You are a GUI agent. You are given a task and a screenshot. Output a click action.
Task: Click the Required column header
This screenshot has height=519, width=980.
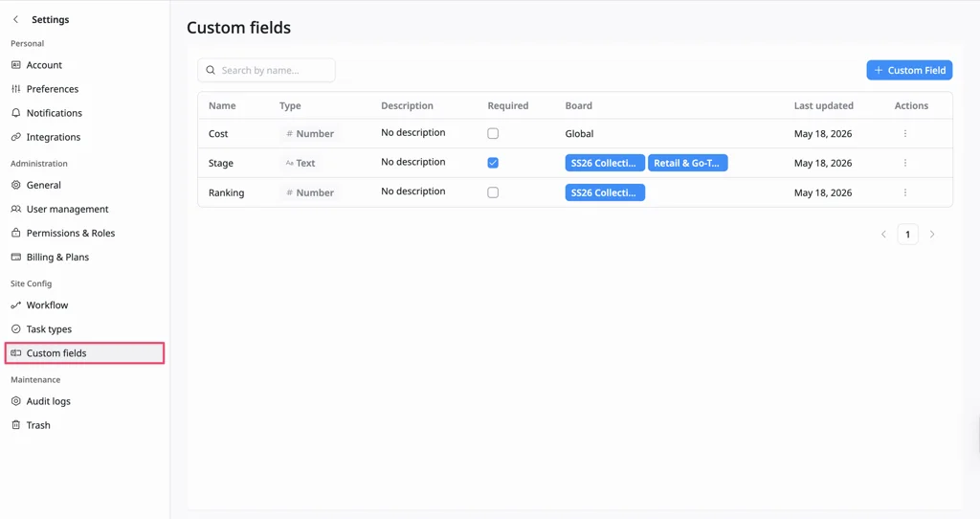point(508,105)
